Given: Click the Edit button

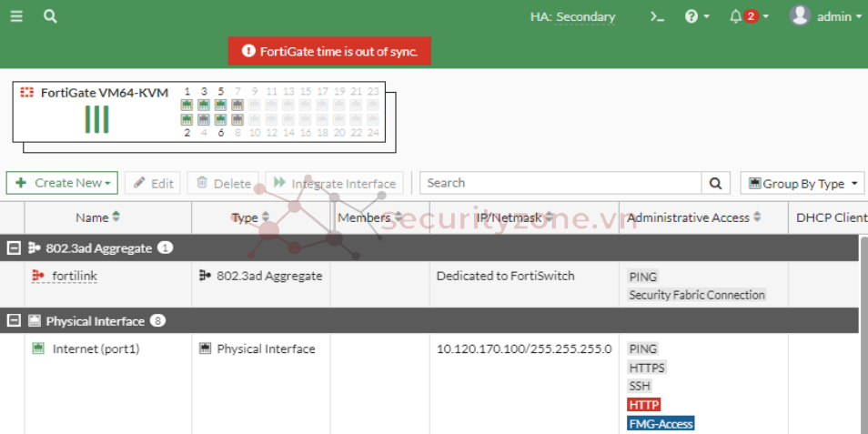Looking at the screenshot, I should pos(153,183).
